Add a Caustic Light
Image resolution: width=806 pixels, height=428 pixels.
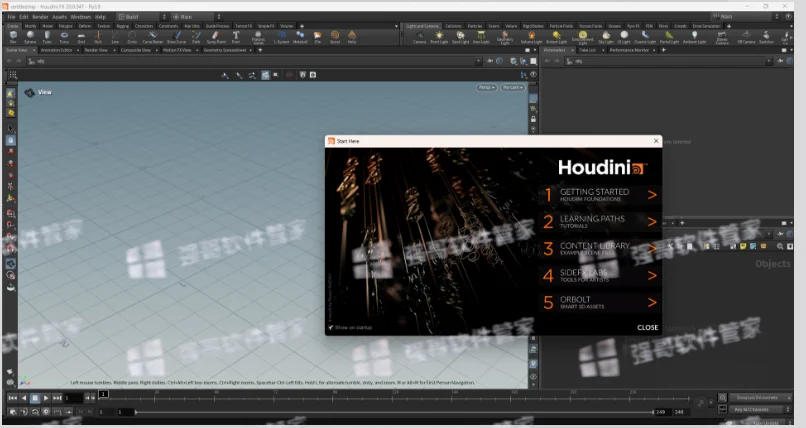point(645,37)
